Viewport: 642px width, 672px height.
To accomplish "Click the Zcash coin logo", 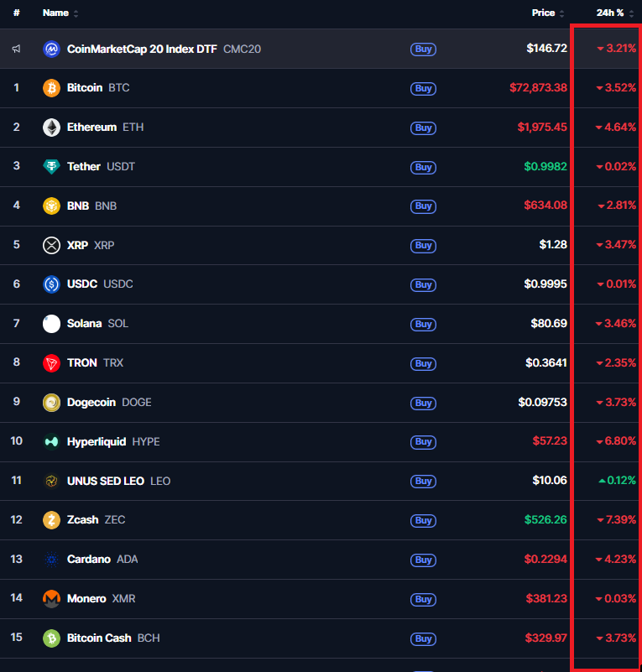I will click(51, 520).
